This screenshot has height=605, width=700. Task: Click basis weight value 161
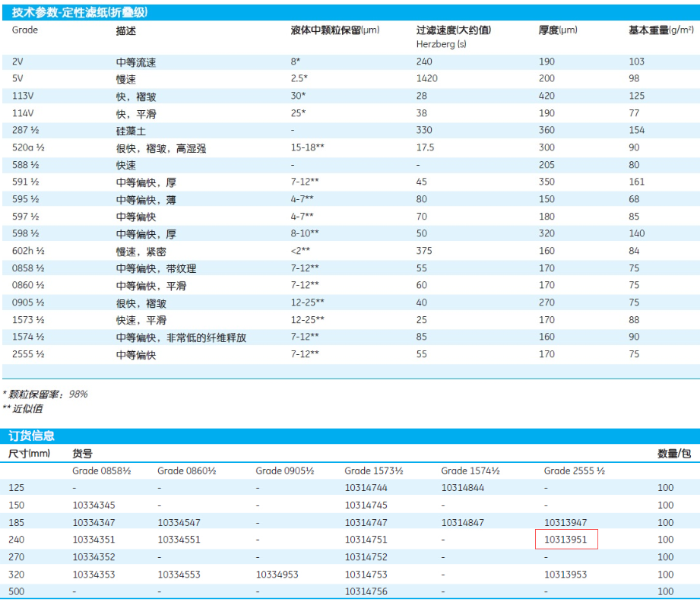click(x=637, y=182)
